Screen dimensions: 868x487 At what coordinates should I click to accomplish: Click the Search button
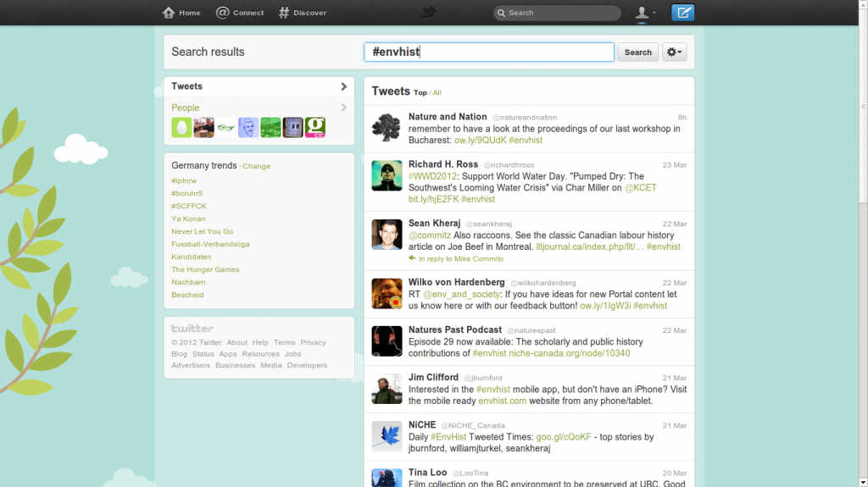click(637, 52)
